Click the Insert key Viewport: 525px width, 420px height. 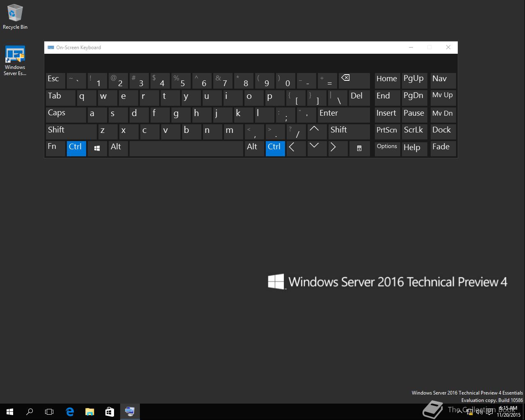[x=387, y=115]
